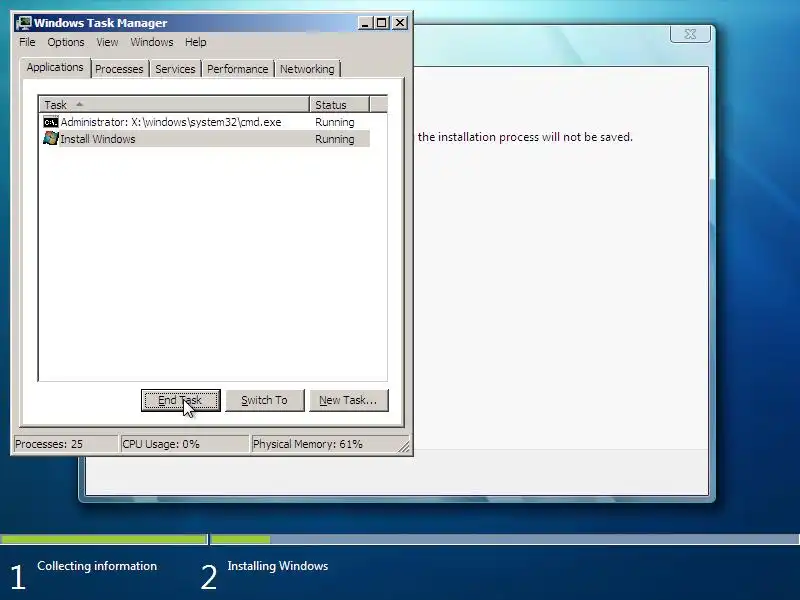Click the New Task... button

pyautogui.click(x=348, y=401)
